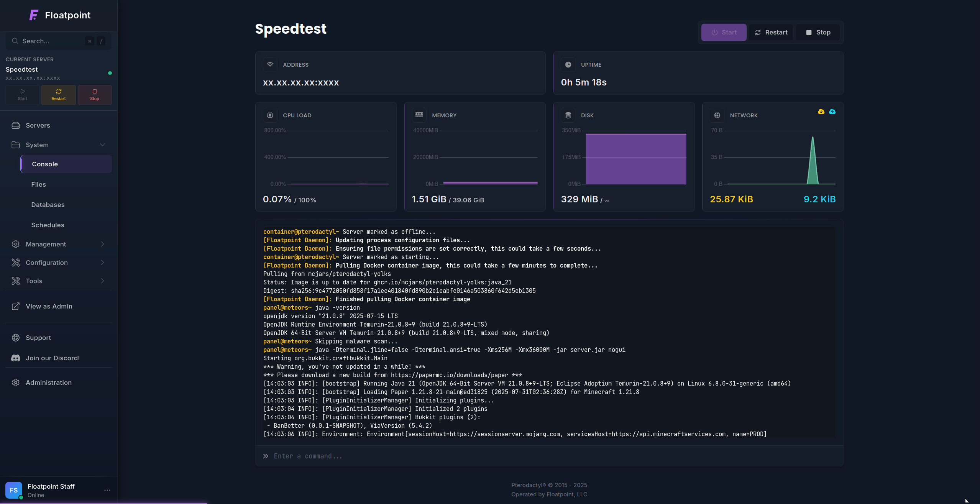This screenshot has height=504, width=980.
Task: Switch to the Databases section
Action: click(48, 205)
